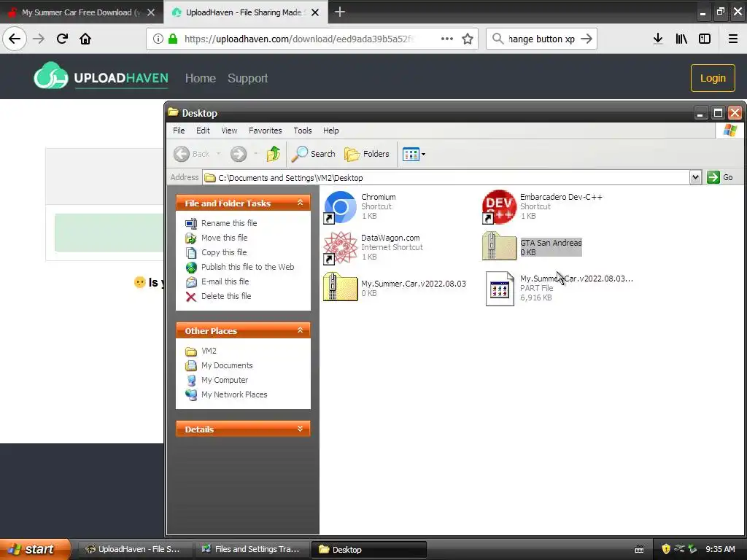This screenshot has width=747, height=560.
Task: Open VM2 in Other Places
Action: pyautogui.click(x=209, y=351)
